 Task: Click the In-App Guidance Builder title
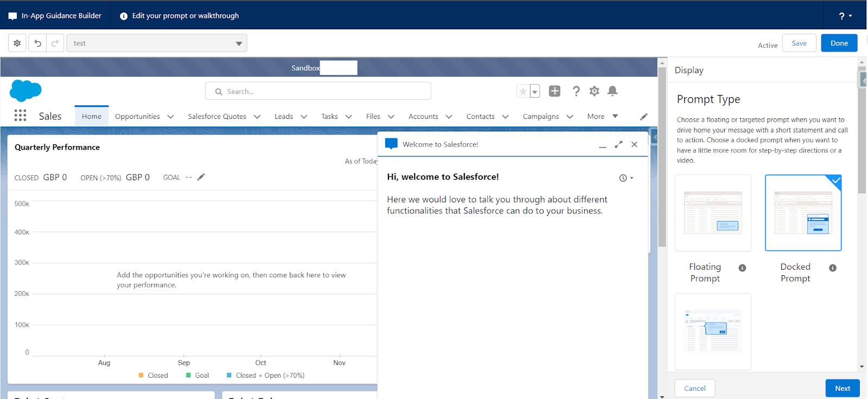pos(61,16)
